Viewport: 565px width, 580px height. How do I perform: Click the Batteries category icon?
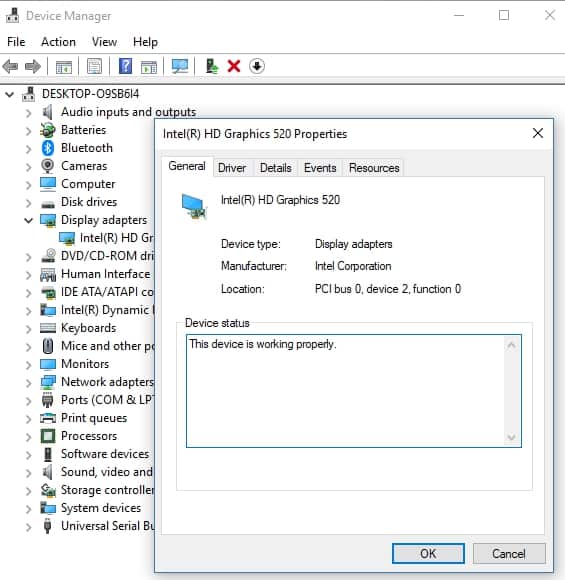coord(48,130)
